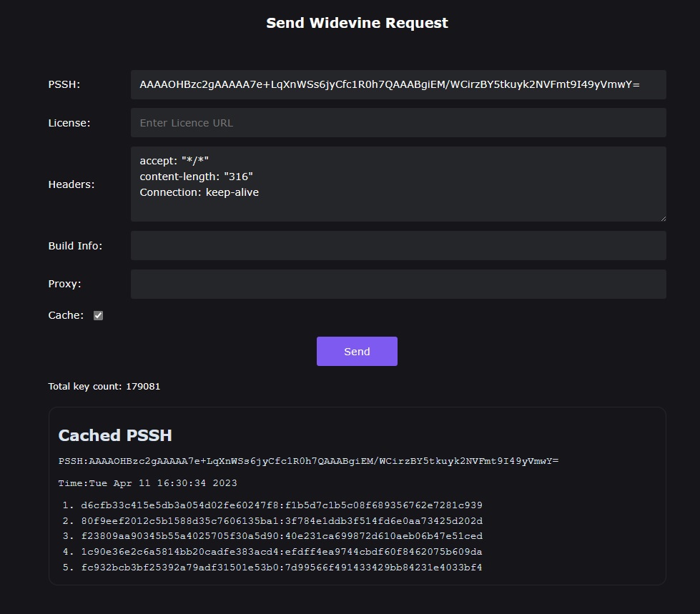Click the Send Widevine Request title
Viewport: 700px width, 614px height.
(357, 23)
